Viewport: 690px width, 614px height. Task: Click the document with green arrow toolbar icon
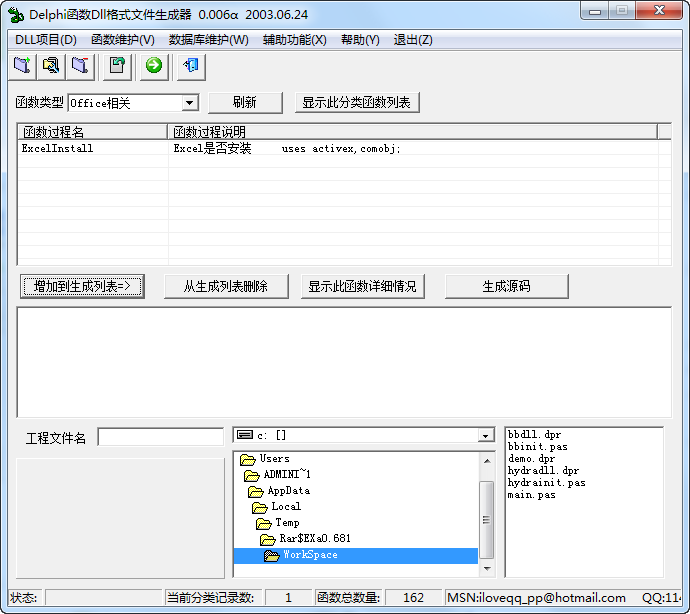tap(117, 66)
